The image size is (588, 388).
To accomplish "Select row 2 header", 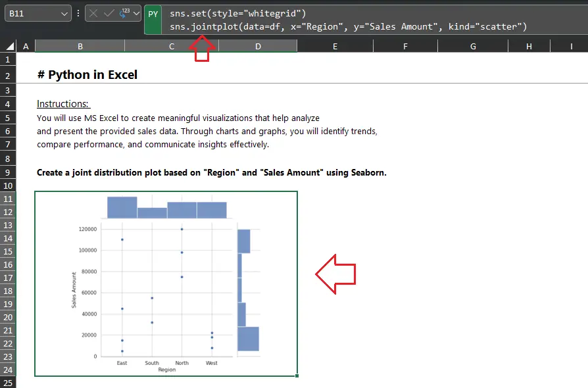I will click(8, 76).
